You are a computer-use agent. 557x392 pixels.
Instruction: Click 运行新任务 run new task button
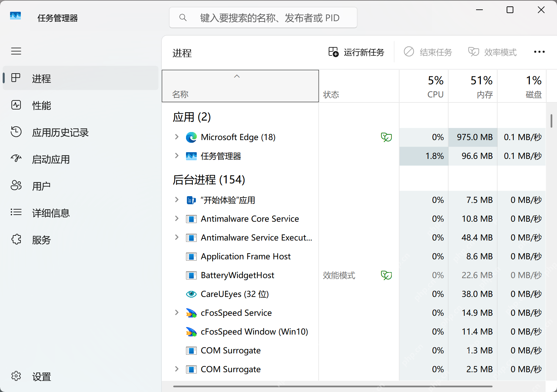point(356,52)
